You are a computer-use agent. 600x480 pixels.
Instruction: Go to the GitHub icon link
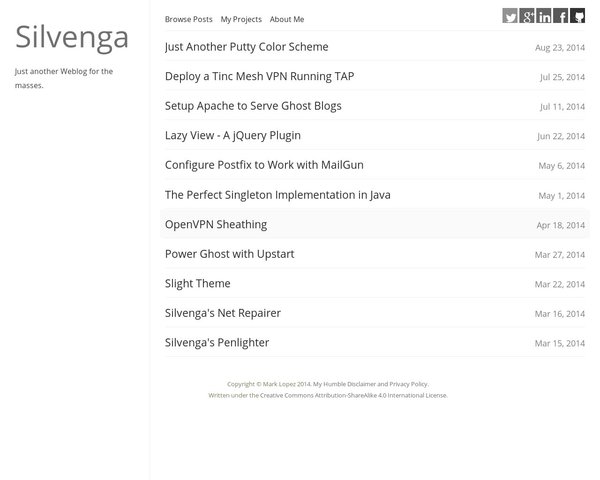577,16
